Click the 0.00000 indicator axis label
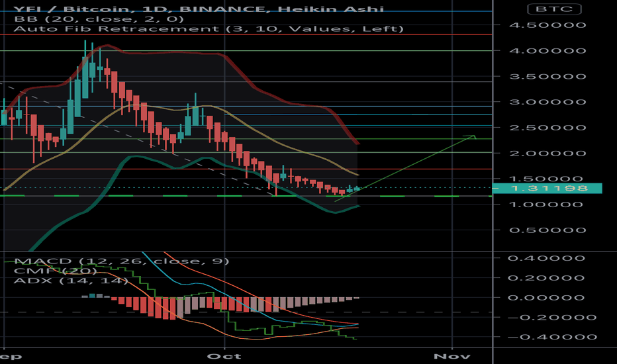Image resolution: width=617 pixels, height=364 pixels. tap(546, 298)
